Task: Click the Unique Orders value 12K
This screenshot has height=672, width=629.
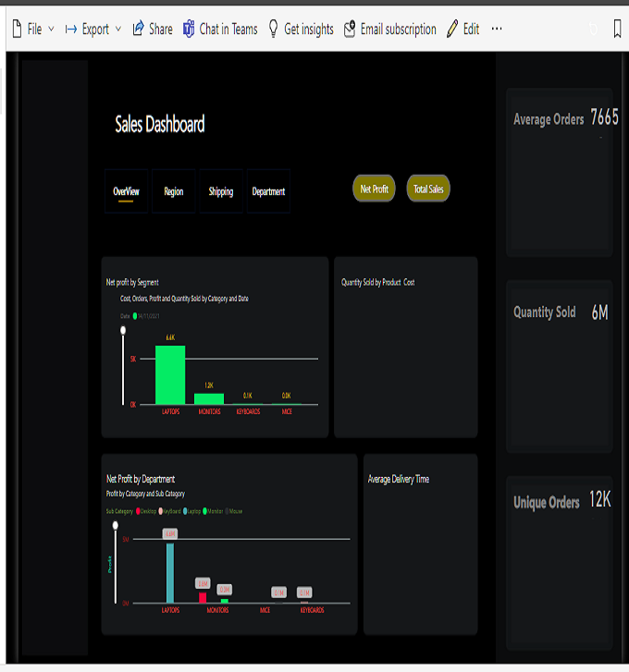Action: click(599, 499)
